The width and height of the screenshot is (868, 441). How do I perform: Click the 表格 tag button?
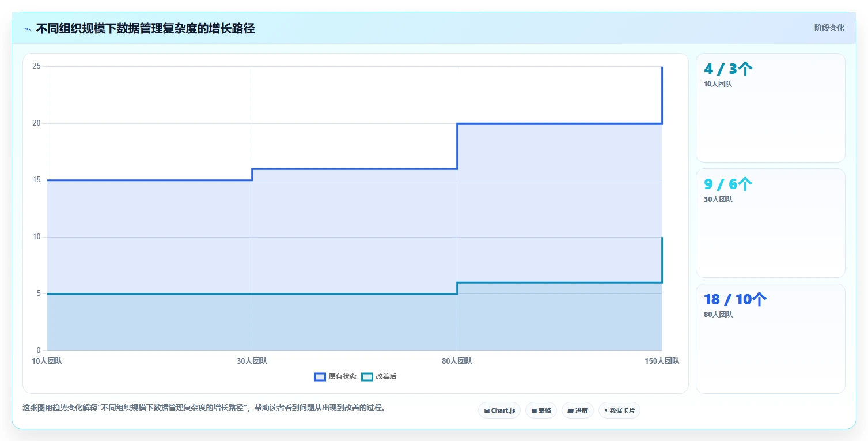tap(541, 410)
